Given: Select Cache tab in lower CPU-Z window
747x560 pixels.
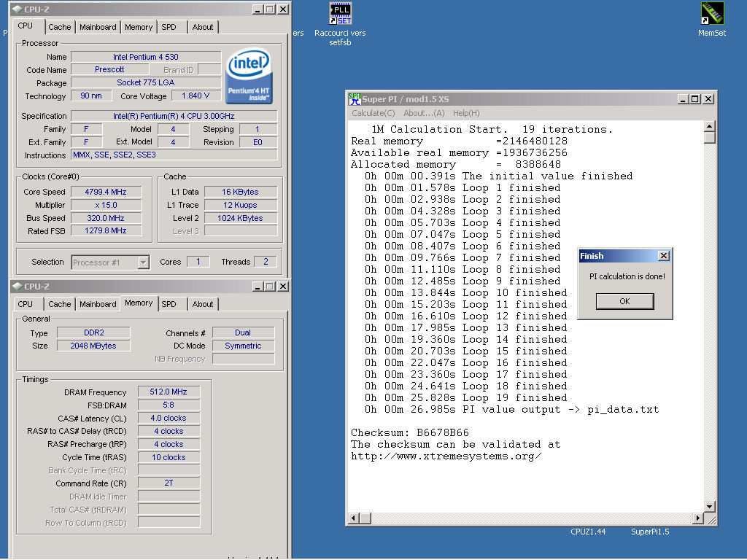Looking at the screenshot, I should click(60, 304).
